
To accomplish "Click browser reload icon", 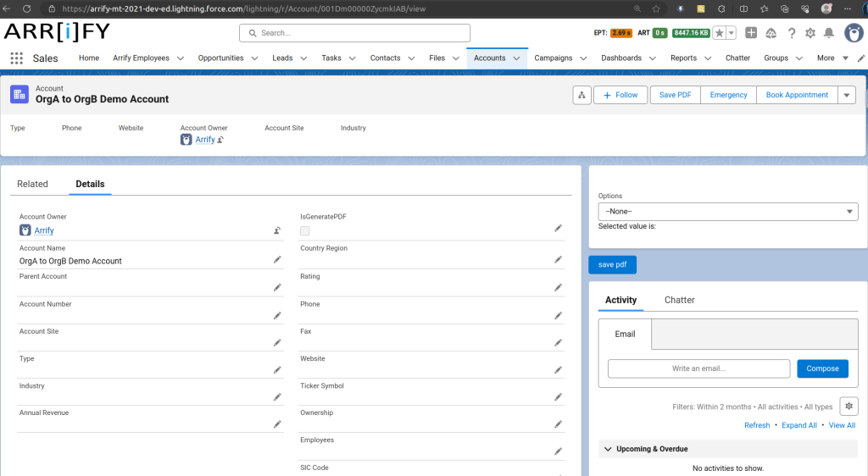I will click(26, 8).
